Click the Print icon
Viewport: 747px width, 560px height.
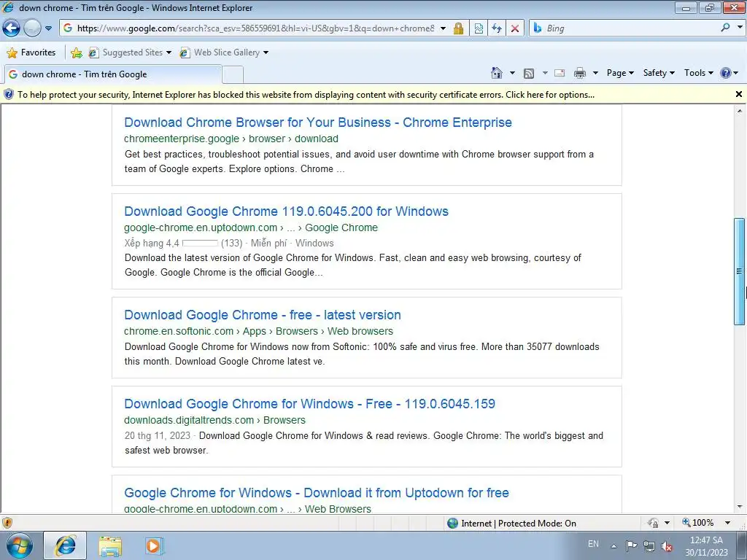point(580,73)
